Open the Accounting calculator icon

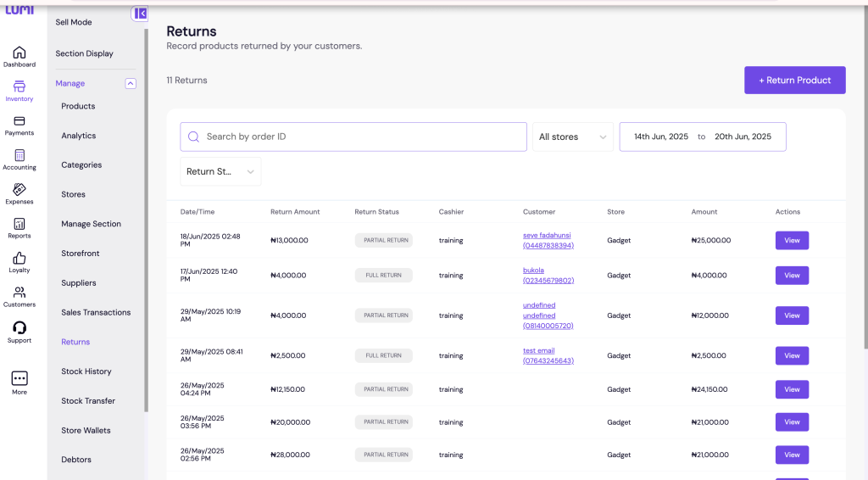19,156
